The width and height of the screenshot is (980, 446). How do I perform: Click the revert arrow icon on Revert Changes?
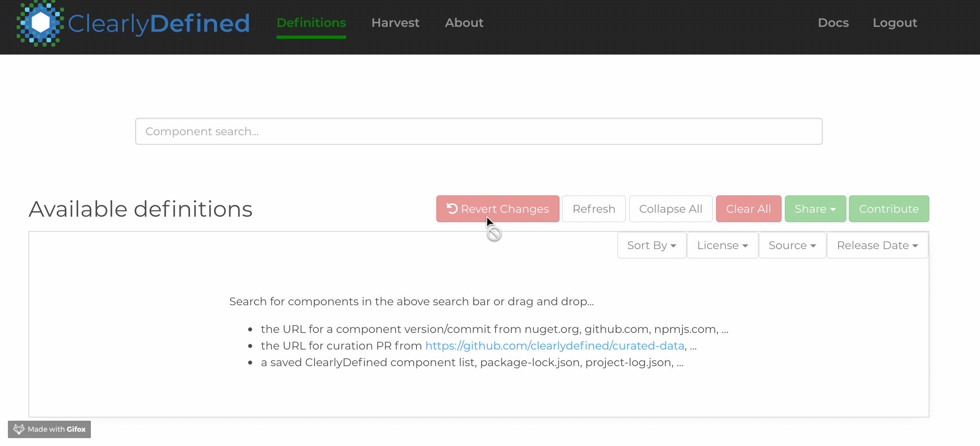(452, 209)
